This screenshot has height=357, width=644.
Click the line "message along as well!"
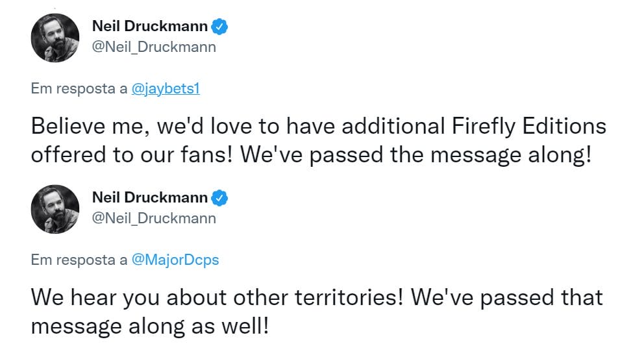(149, 326)
